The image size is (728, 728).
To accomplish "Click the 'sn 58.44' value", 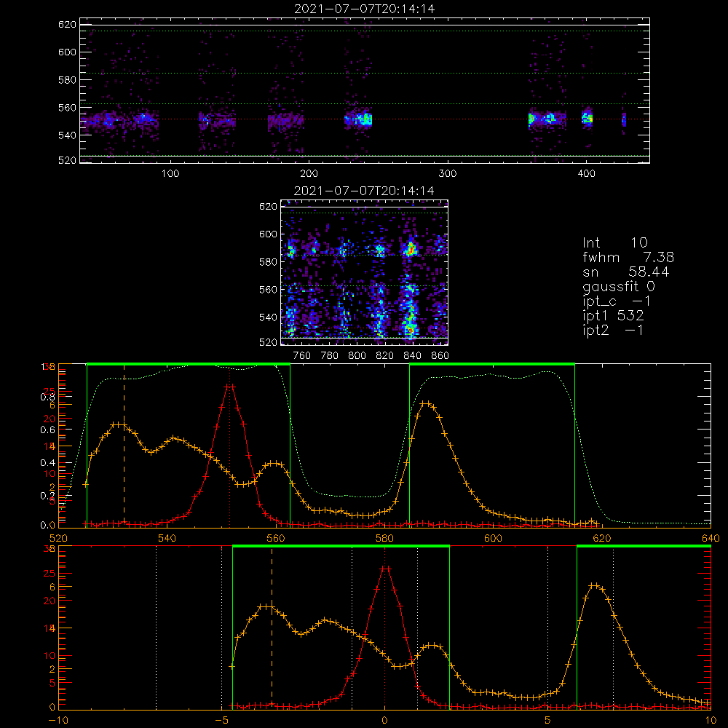I will [x=626, y=271].
